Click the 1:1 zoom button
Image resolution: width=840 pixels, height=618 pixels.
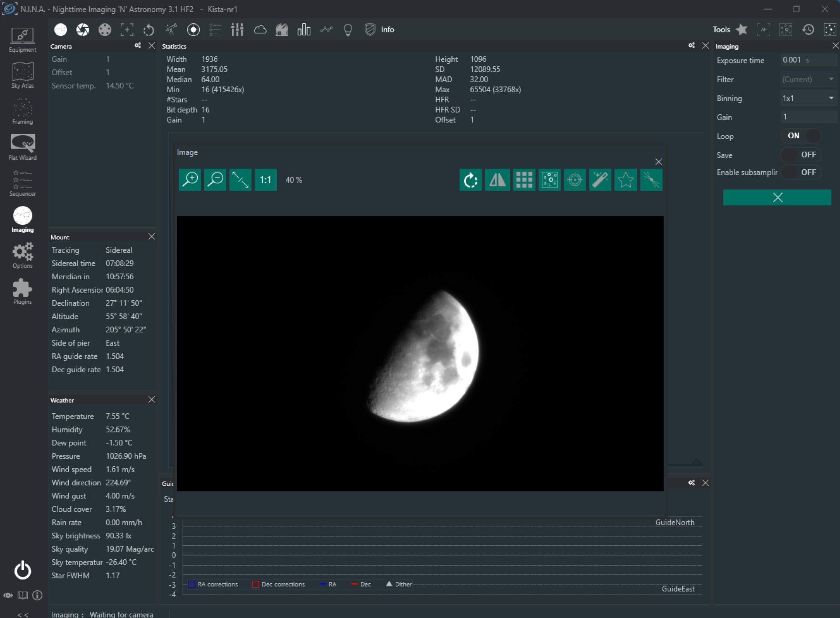[265, 180]
